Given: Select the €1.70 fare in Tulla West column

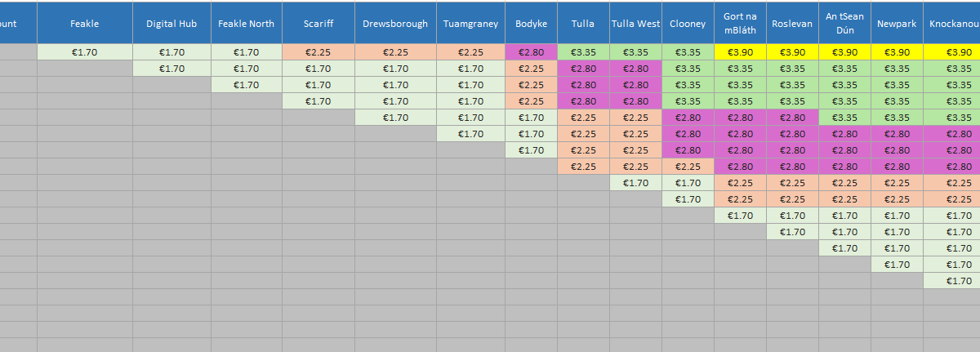Looking at the screenshot, I should pyautogui.click(x=635, y=183).
